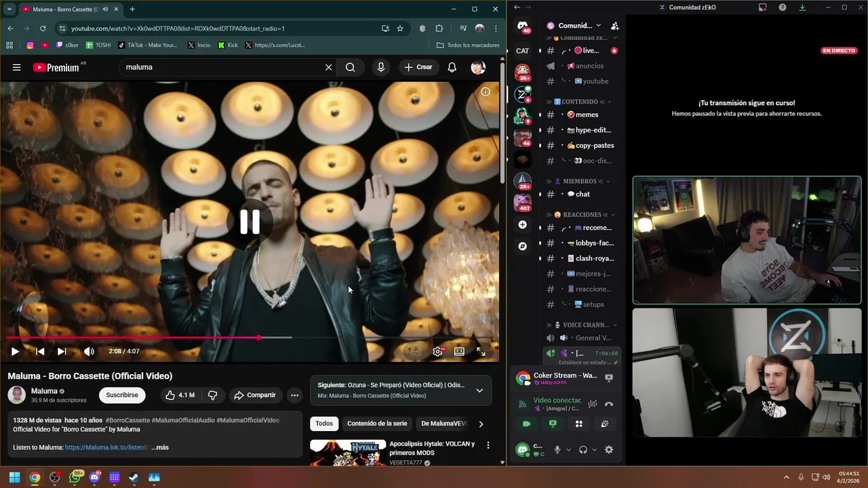
Task: Select the Todos filter chip
Action: 324,424
